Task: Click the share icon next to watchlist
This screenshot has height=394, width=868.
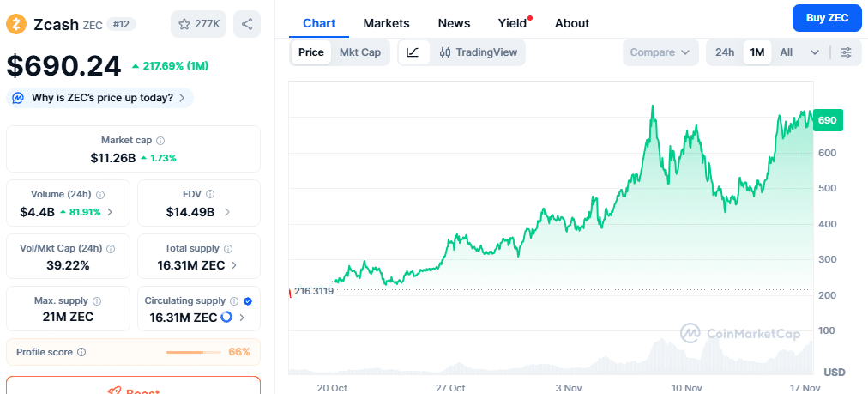Action: (x=247, y=24)
